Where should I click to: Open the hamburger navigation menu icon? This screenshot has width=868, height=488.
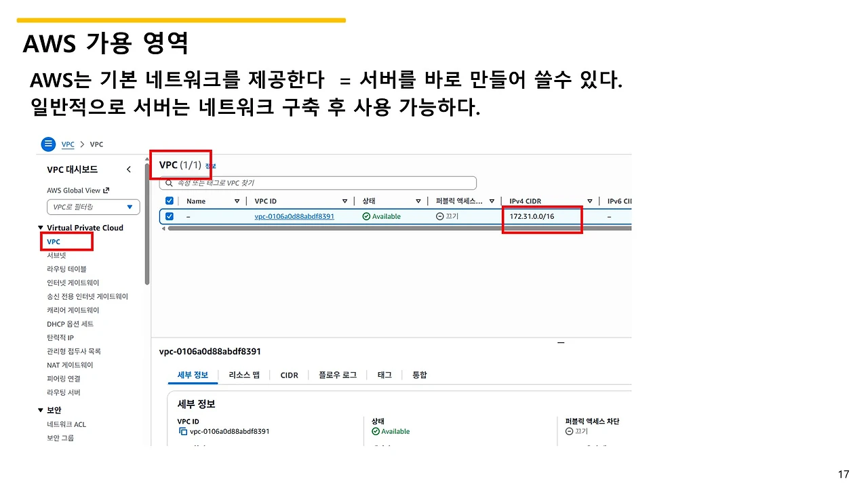(48, 144)
